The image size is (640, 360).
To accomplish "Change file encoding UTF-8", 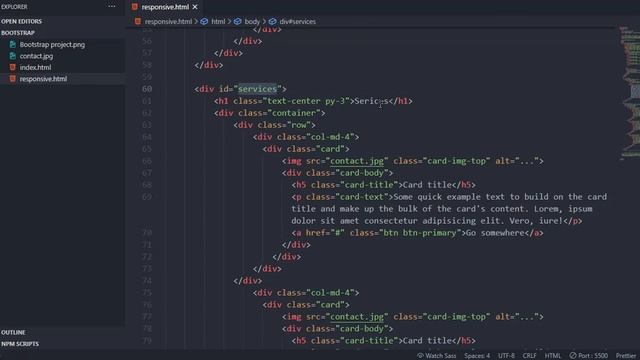I will [506, 356].
